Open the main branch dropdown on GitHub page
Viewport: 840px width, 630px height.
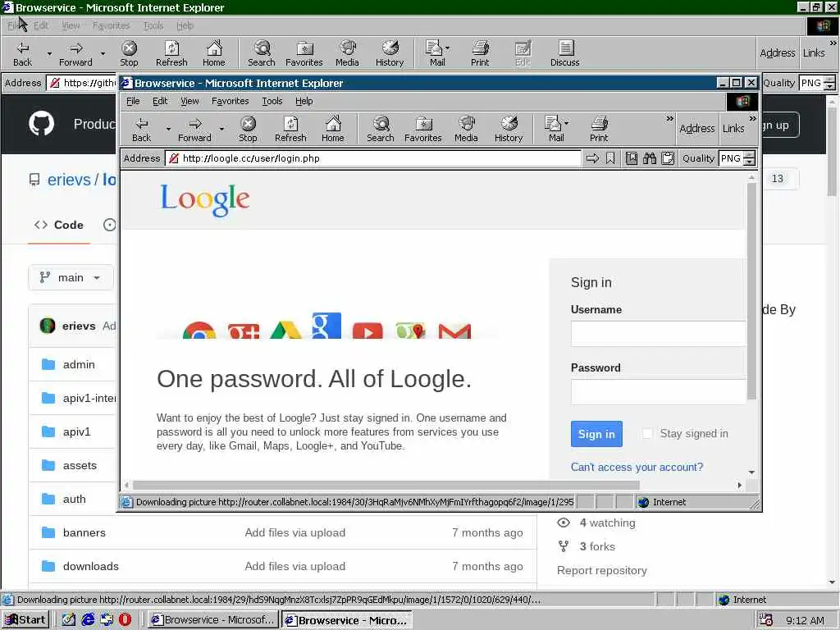(71, 277)
